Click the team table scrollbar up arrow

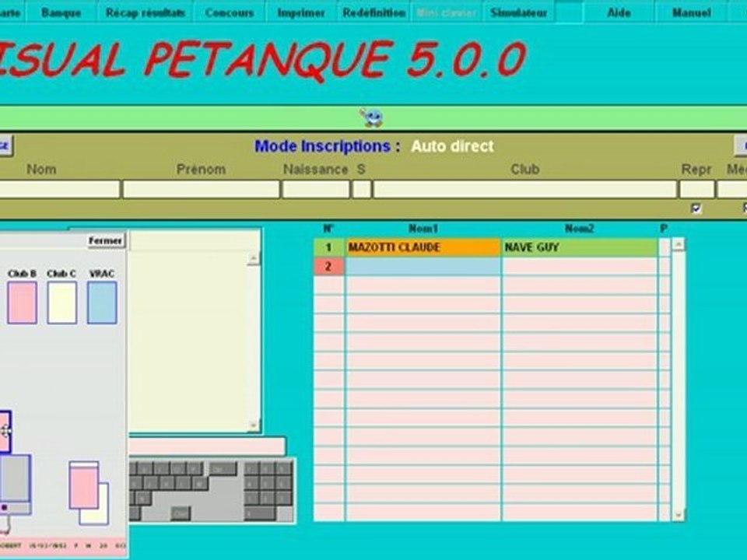point(679,244)
